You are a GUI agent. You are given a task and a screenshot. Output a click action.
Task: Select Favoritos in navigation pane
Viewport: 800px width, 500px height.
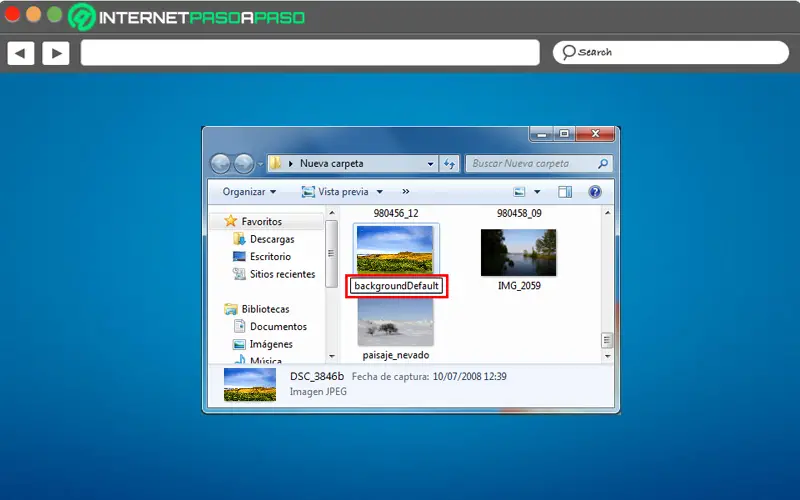262,221
